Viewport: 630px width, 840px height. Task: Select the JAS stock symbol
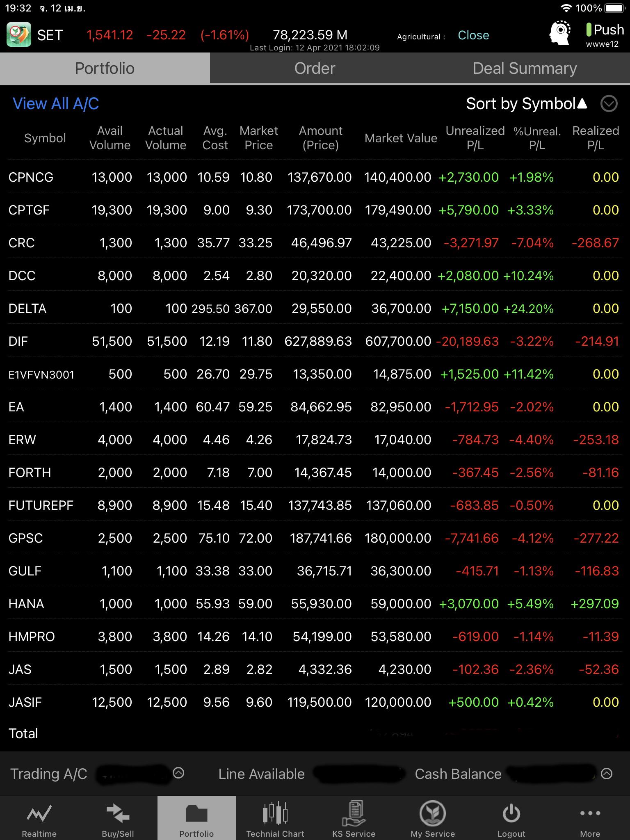point(20,669)
